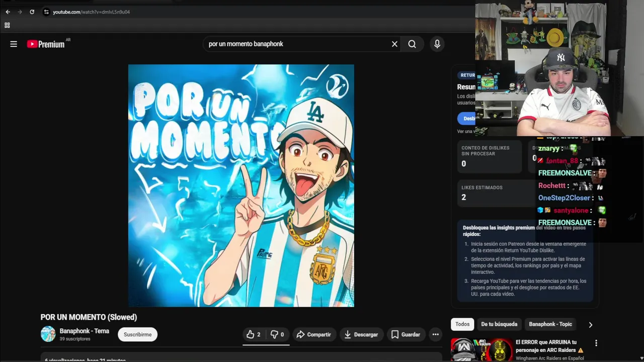The image size is (644, 362).
Task: Run search with the magnifier icon
Action: tap(412, 44)
